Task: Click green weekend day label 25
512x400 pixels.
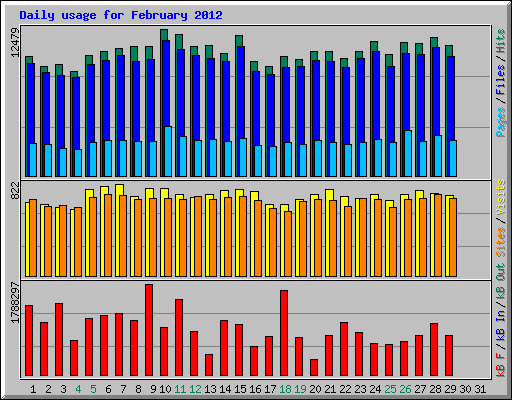Action: click(390, 389)
